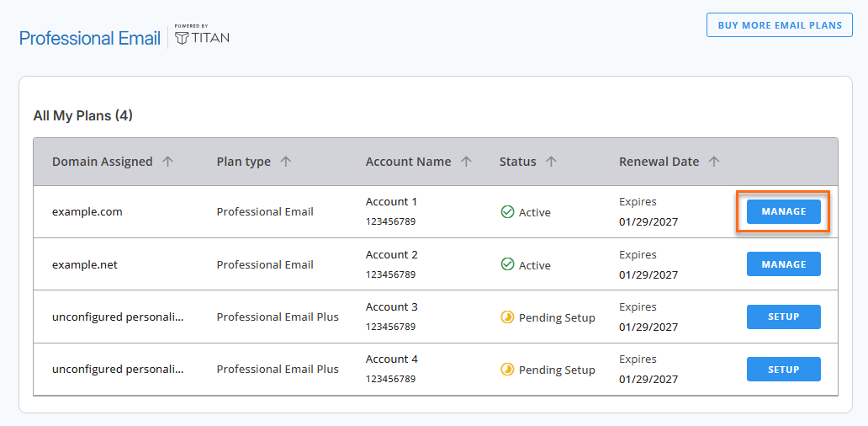868x426 pixels.
Task: Click the All My Plans (4) title
Action: pos(83,116)
